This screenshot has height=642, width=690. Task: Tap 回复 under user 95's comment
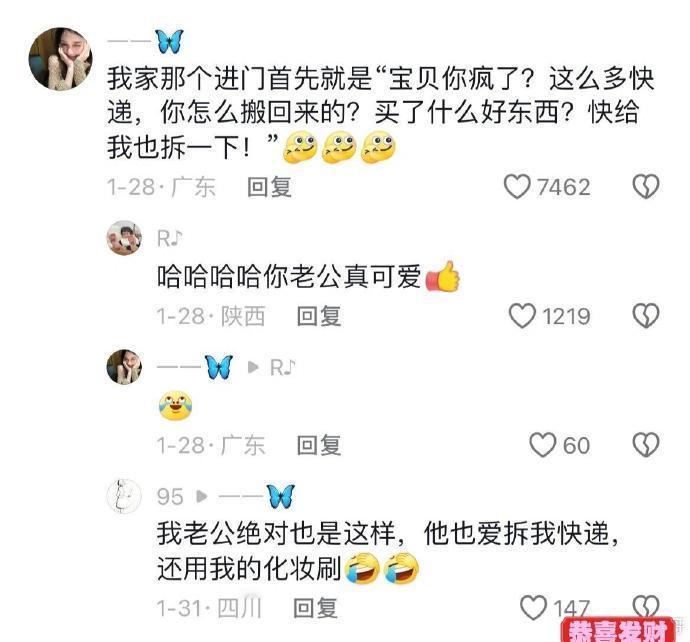pyautogui.click(x=316, y=608)
